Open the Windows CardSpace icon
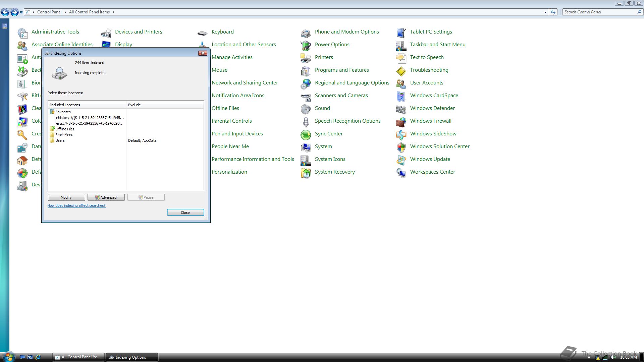644x362 pixels. (401, 97)
